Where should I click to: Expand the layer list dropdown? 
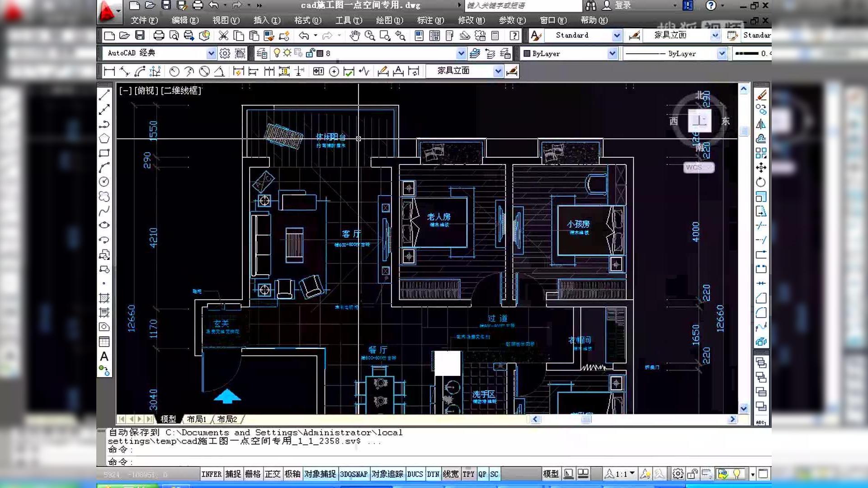point(461,53)
